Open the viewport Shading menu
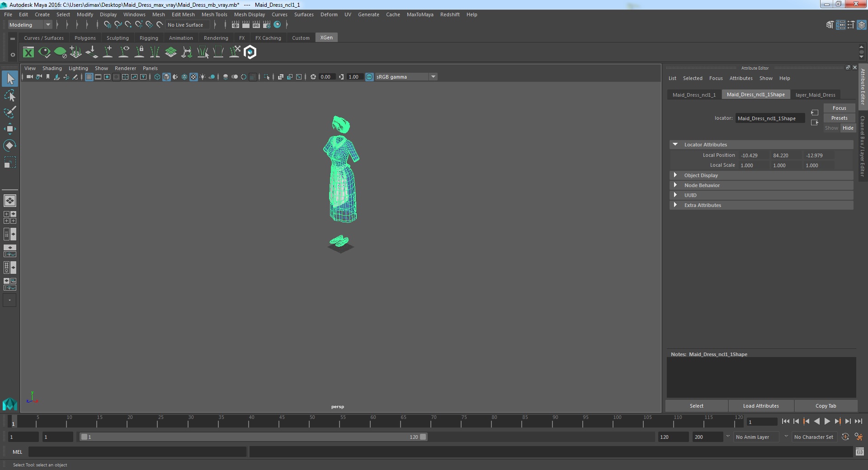The width and height of the screenshot is (868, 470). pos(52,68)
